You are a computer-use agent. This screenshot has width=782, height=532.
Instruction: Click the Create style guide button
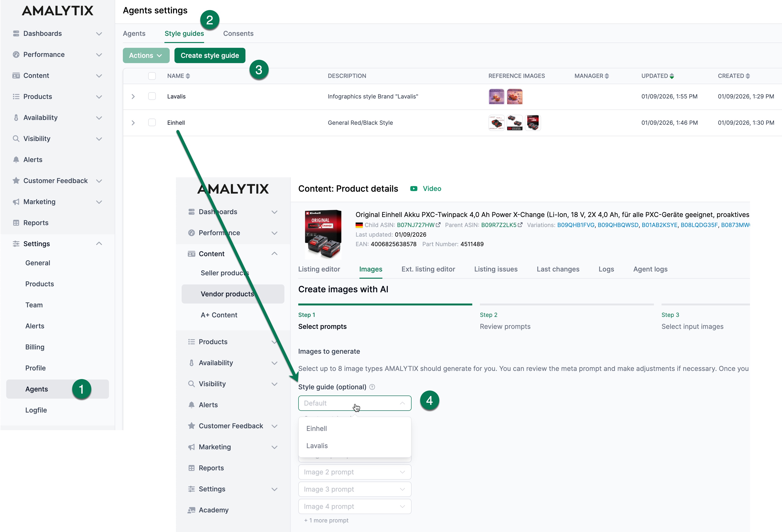[210, 55]
